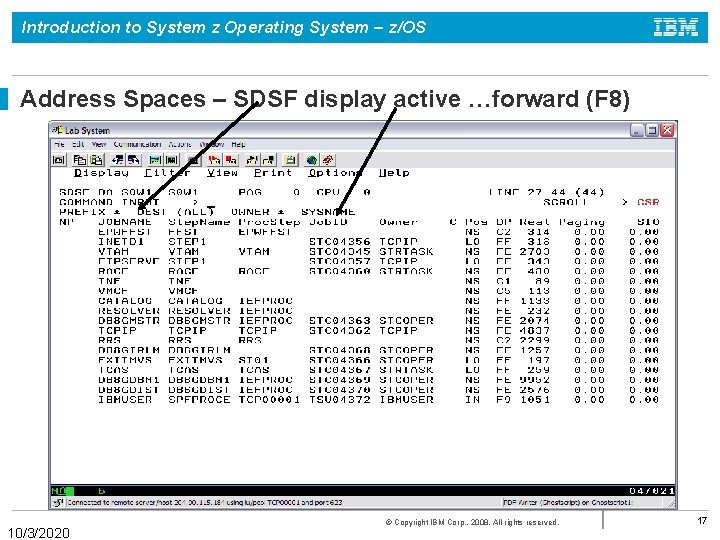
Task: Click the Real column header
Action: 534,222
